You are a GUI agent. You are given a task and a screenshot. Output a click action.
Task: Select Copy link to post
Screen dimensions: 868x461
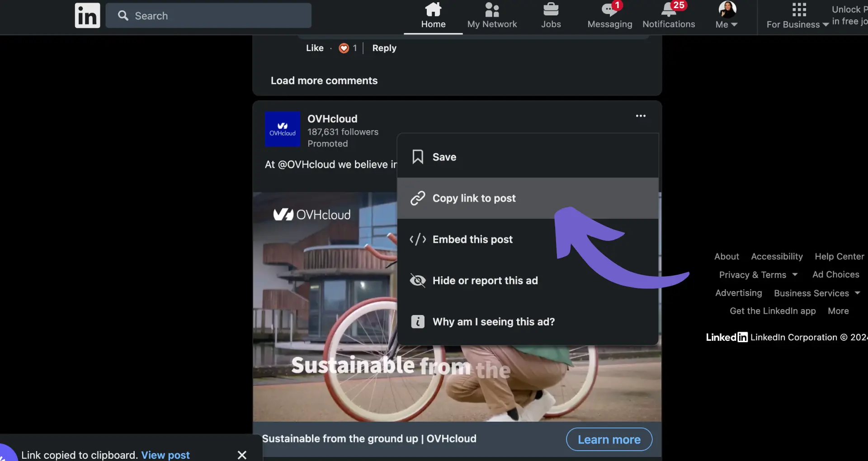528,198
